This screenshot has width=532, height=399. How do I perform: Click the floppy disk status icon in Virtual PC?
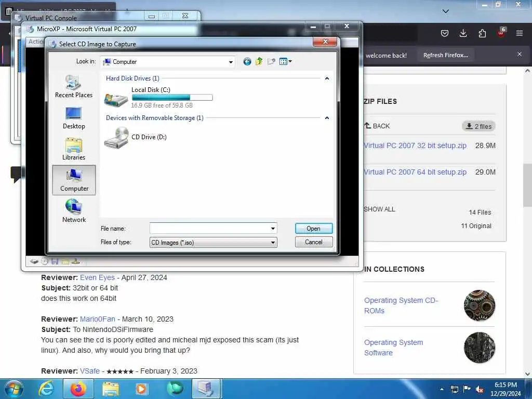point(55,261)
